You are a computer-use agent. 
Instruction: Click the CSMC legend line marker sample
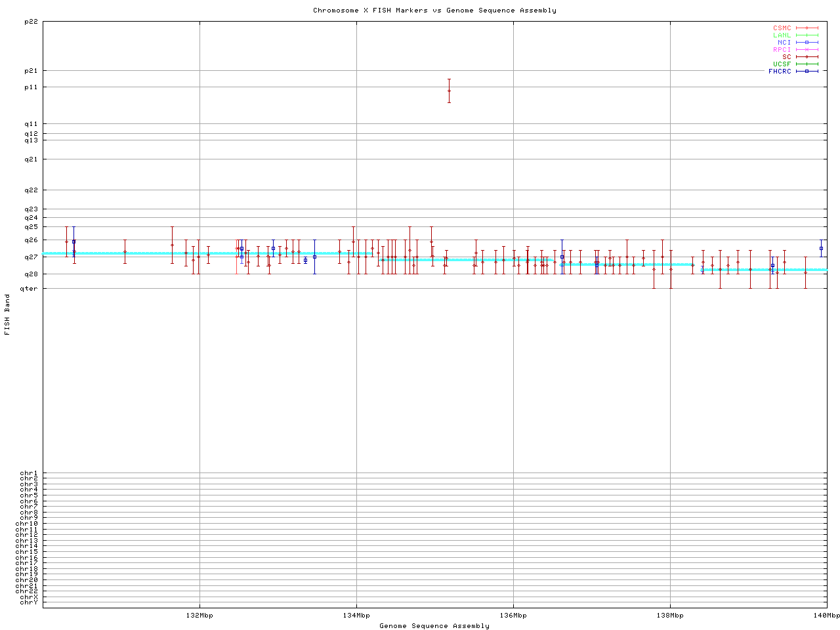point(807,28)
